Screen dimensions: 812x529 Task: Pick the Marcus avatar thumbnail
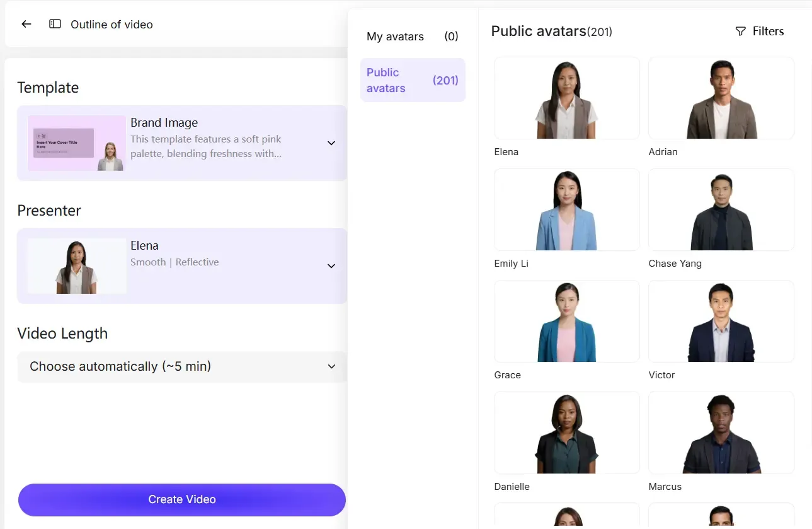click(721, 433)
